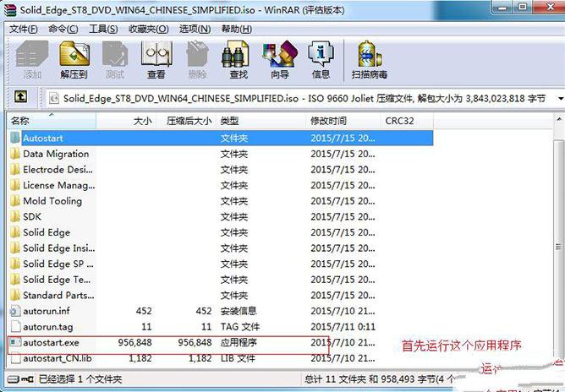Click the LIB 文件 type cell
The width and height of the screenshot is (565, 392).
(x=238, y=358)
